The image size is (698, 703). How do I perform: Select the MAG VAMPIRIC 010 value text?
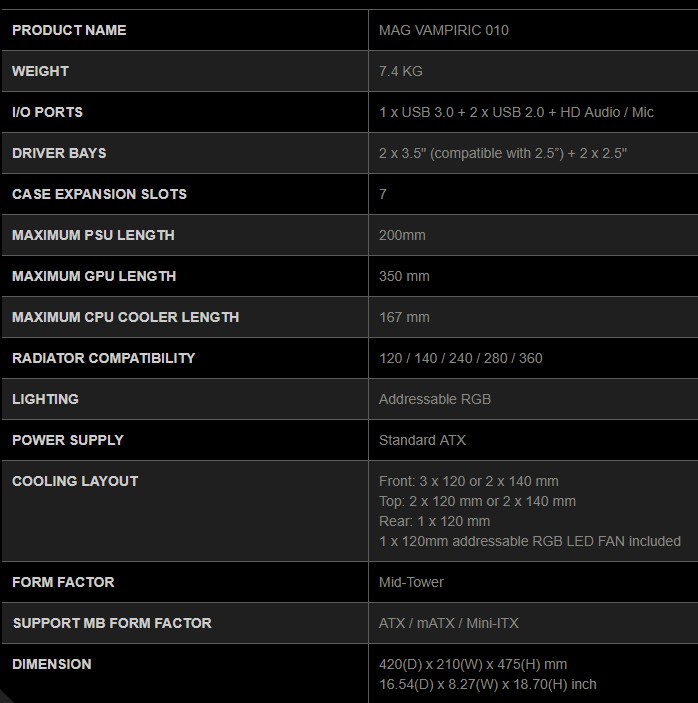443,30
